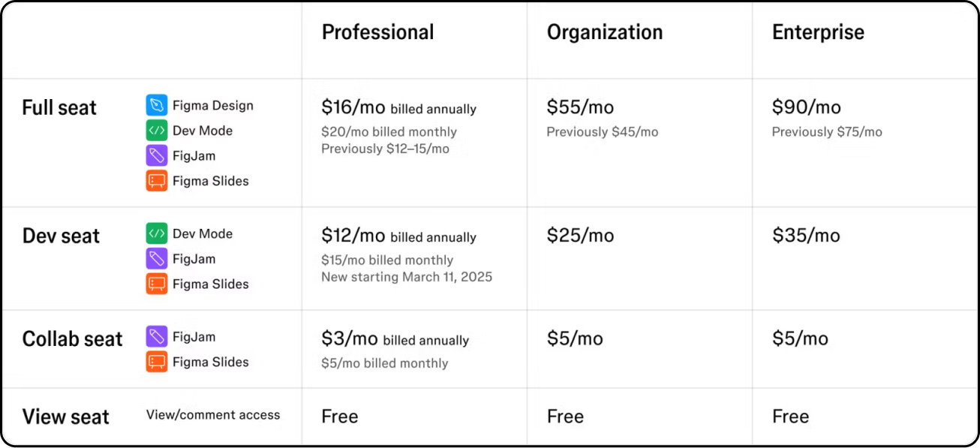Click the Figma Design icon in Full seat row

156,106
